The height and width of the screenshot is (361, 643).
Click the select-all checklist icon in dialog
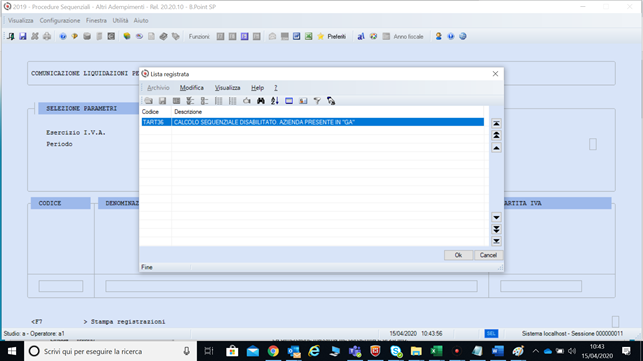coord(190,101)
